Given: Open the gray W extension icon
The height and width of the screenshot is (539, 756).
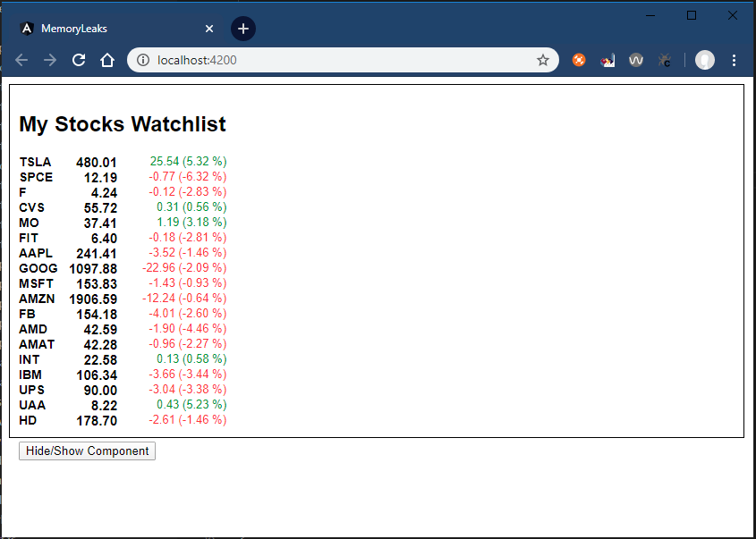Looking at the screenshot, I should (x=636, y=60).
